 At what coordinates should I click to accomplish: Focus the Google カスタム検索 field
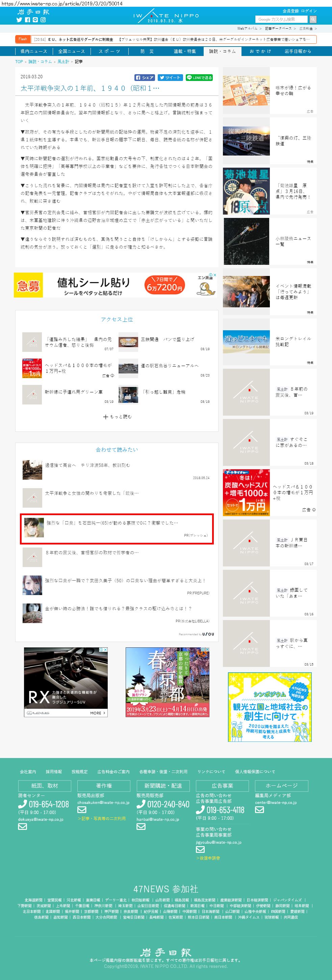[x=282, y=20]
